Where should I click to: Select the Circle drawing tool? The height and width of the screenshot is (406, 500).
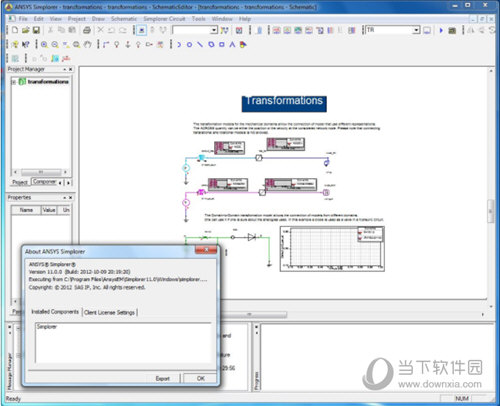click(189, 44)
